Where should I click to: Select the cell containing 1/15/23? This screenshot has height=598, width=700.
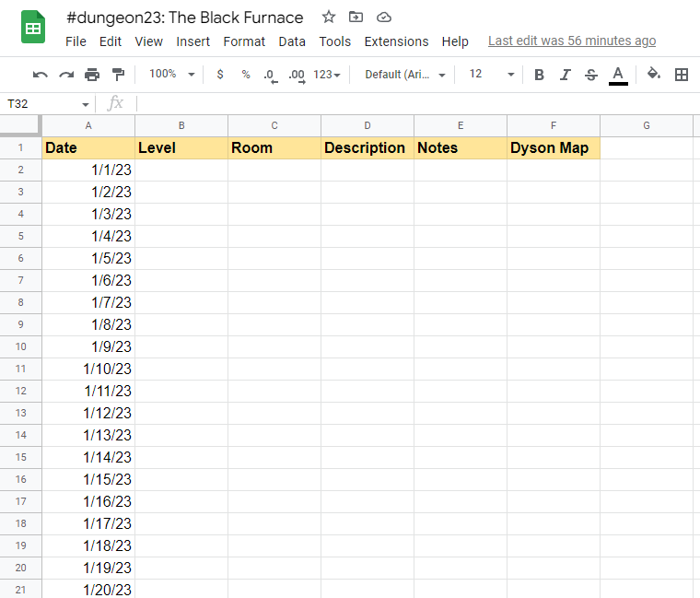pos(88,480)
